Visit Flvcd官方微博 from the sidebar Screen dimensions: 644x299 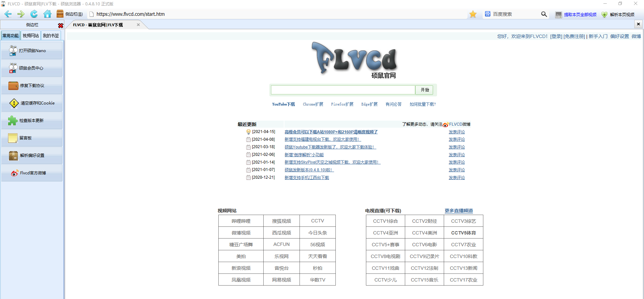[32, 173]
